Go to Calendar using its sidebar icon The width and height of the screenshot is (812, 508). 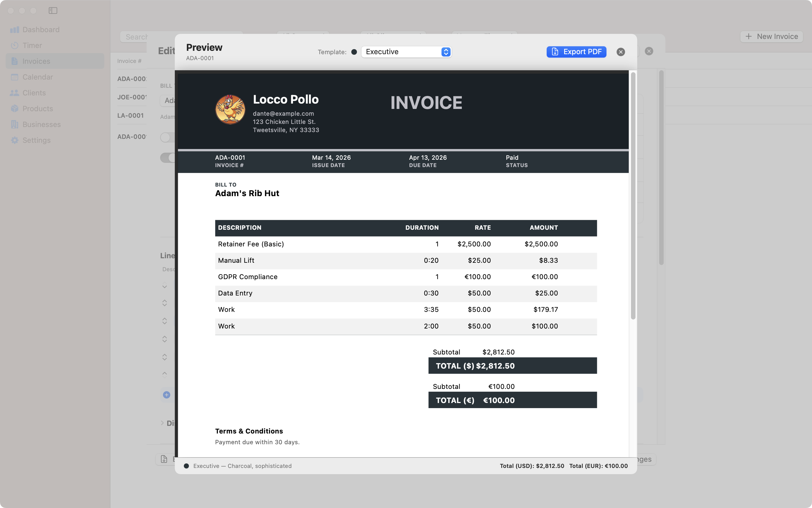(x=14, y=77)
